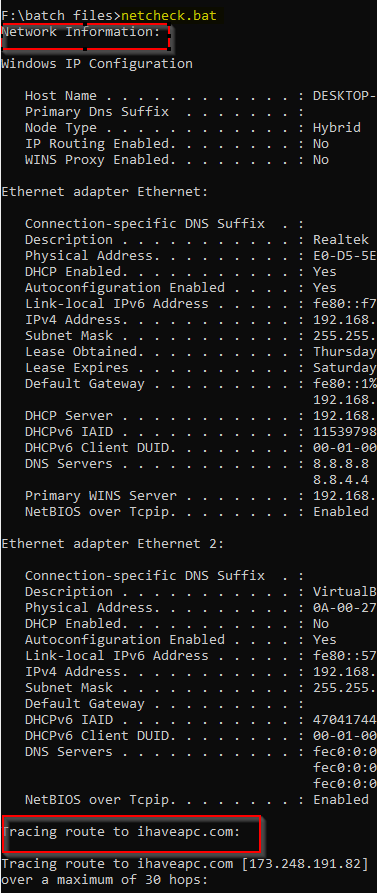The width and height of the screenshot is (377, 893).
Task: Click the VirtualB description line
Action: coord(200,592)
